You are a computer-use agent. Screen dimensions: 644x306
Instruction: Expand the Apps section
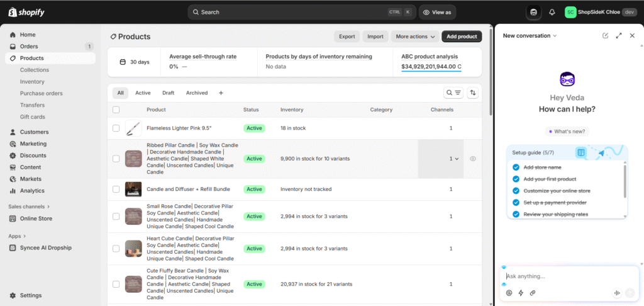pyautogui.click(x=17, y=236)
